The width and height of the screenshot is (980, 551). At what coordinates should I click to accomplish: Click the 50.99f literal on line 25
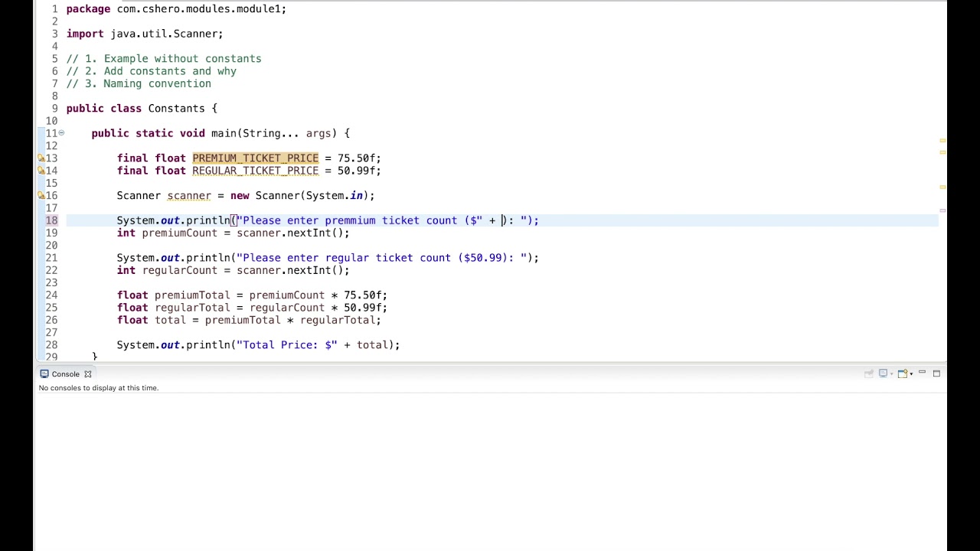(x=362, y=308)
